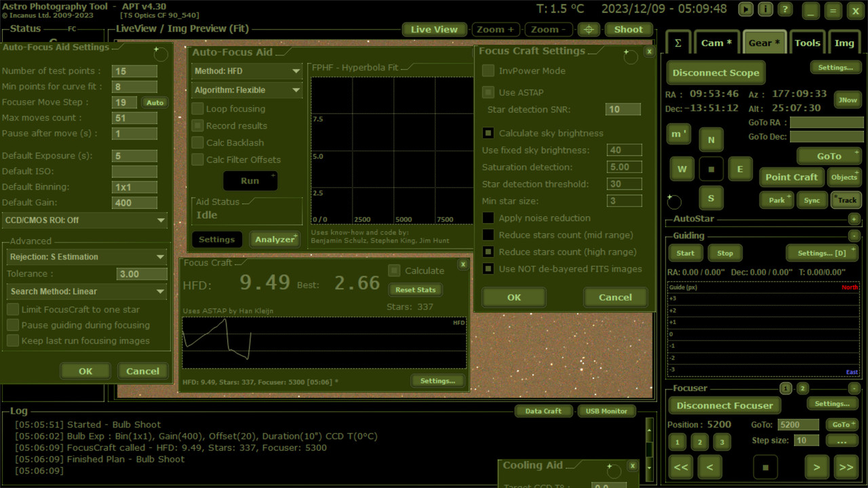The image size is (868, 488).
Task: Click the Disconnect Scope button
Action: pyautogui.click(x=716, y=73)
